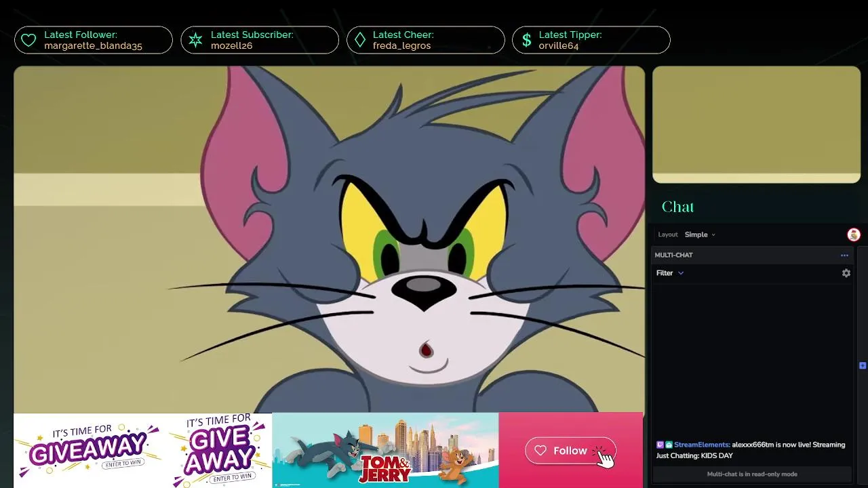Click the blue plus add-panel icon
This screenshot has height=488, width=868.
863,365
